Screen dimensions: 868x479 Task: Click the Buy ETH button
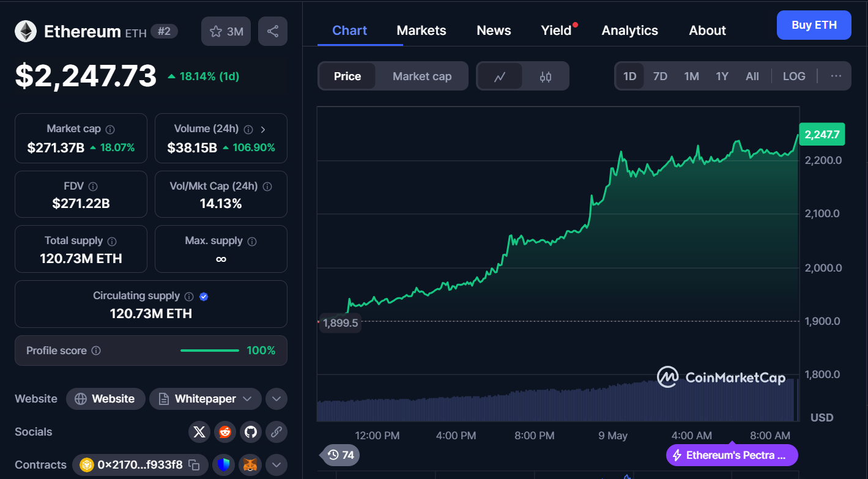(x=814, y=25)
